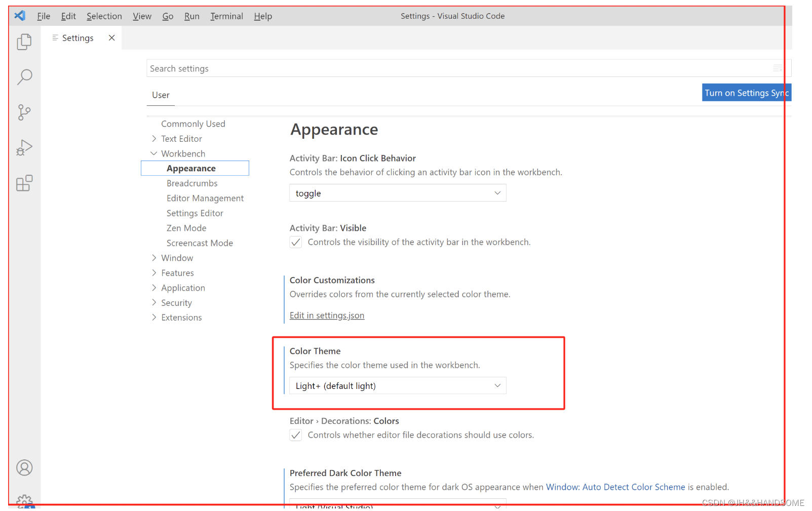Open the Manage gear icon
This screenshot has width=812, height=511.
[24, 501]
